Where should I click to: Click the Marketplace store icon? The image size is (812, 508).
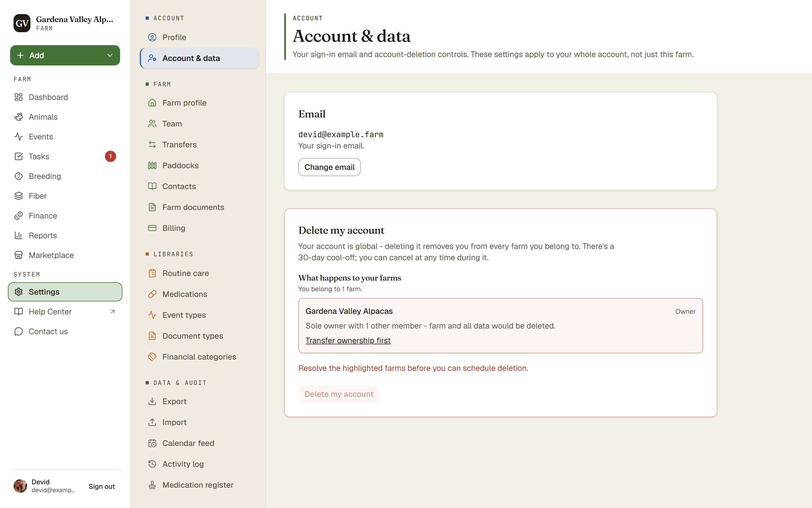coord(18,255)
